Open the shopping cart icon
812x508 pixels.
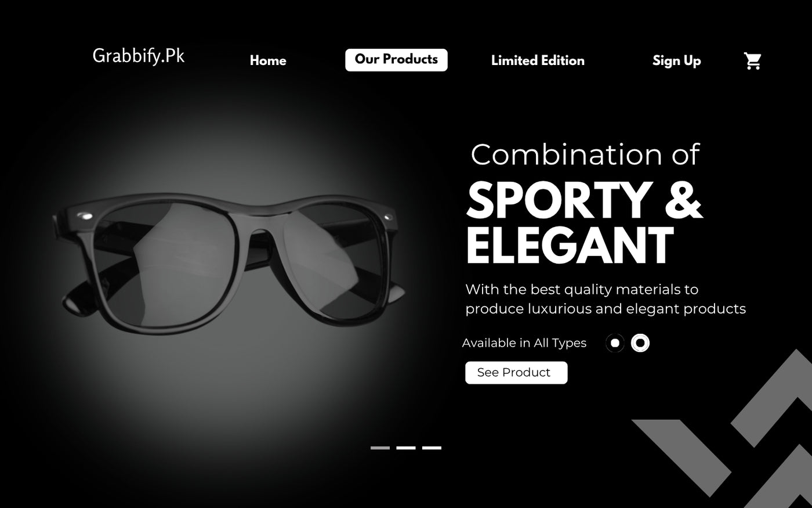[752, 61]
